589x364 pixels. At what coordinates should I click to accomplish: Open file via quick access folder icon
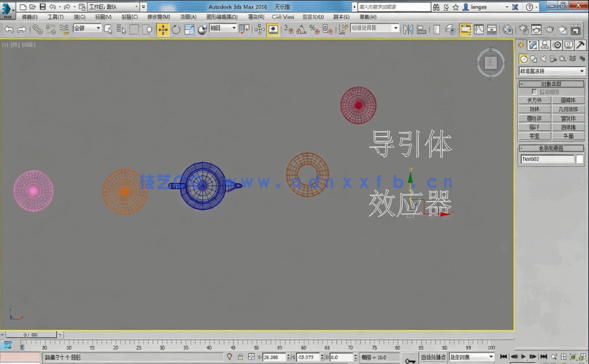coord(32,7)
